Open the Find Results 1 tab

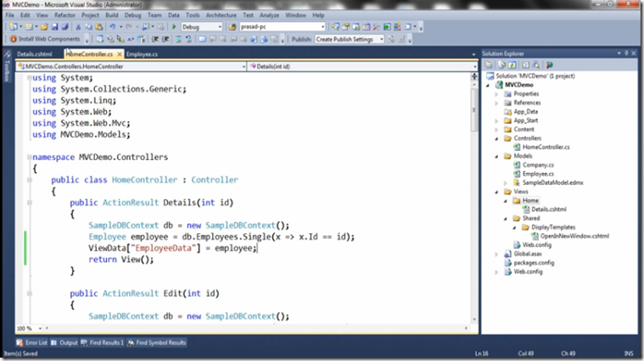click(103, 342)
